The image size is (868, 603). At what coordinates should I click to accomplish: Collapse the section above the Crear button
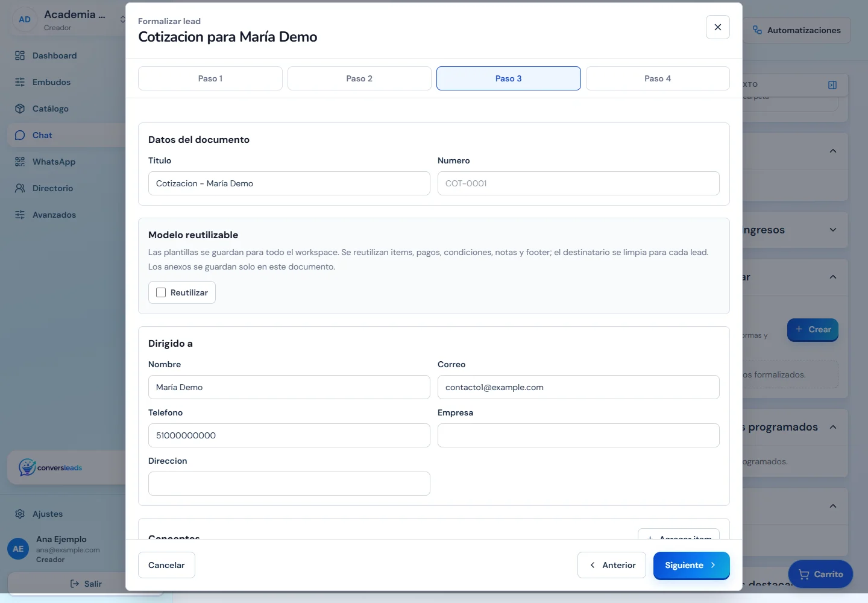pyautogui.click(x=833, y=277)
